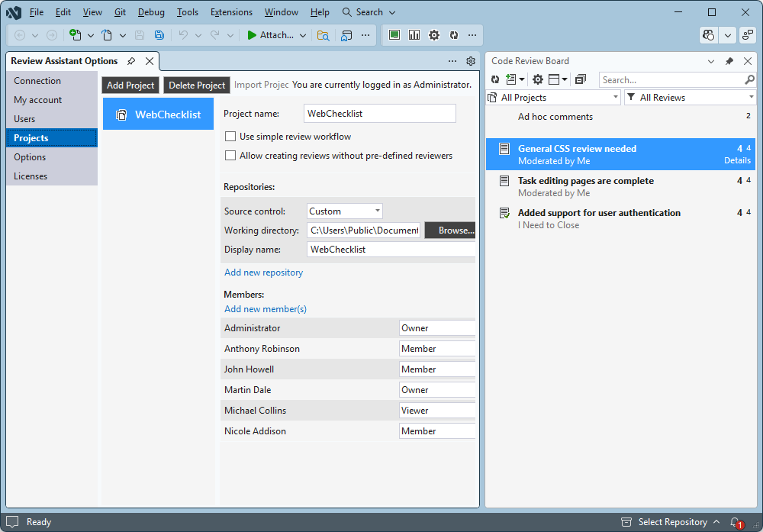763x532 pixels.
Task: Open the notifications bell in the status bar
Action: point(736,522)
